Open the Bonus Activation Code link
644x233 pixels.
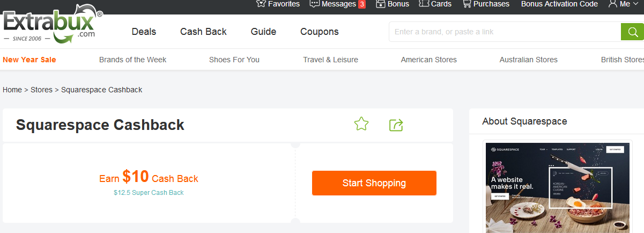tap(559, 4)
